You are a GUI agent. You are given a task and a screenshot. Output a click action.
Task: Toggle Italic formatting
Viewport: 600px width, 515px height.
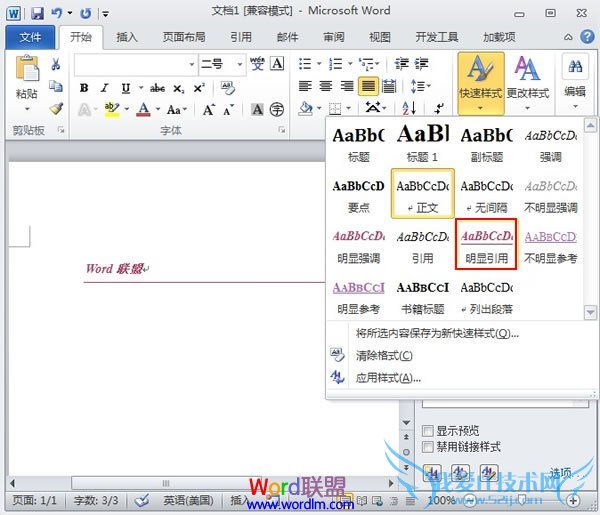pos(104,88)
